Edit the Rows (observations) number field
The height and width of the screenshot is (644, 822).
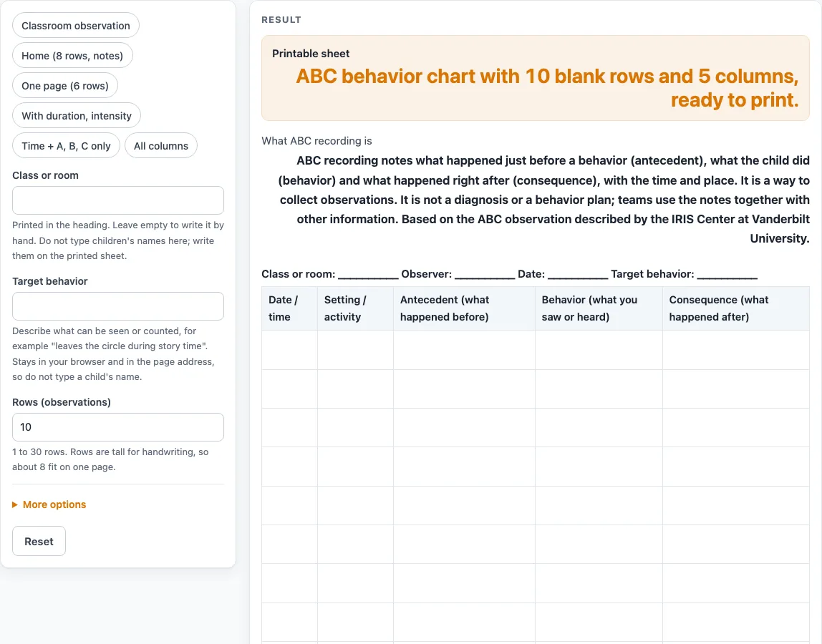(x=118, y=427)
